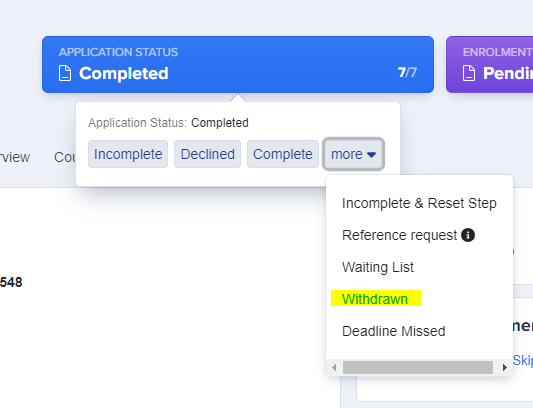Click the document icon on Enrolment card
Image resolution: width=533 pixels, height=408 pixels.
[x=469, y=73]
